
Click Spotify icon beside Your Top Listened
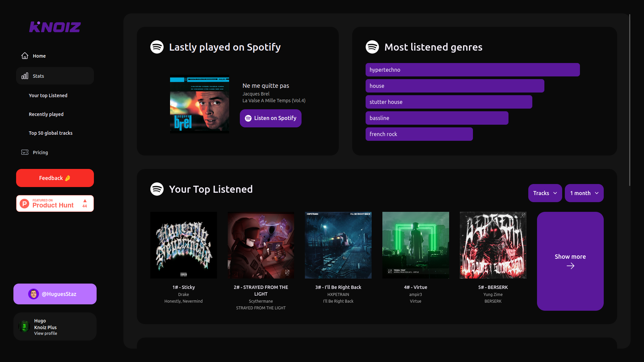157,189
